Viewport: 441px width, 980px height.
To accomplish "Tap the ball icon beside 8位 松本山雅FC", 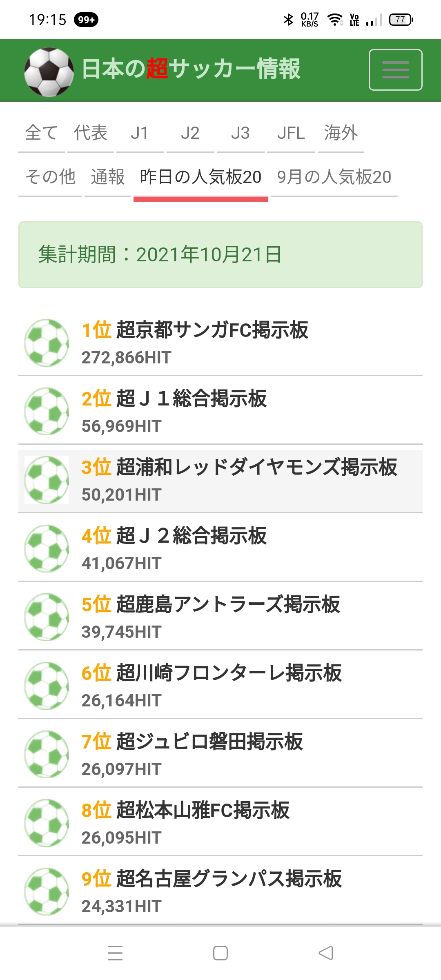I will [x=47, y=823].
